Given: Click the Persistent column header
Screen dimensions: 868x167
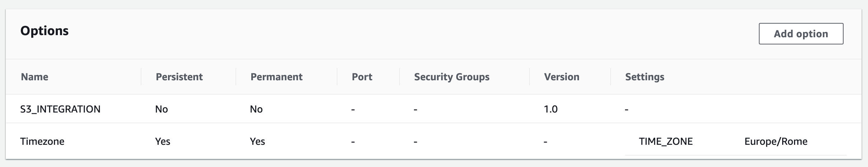Looking at the screenshot, I should click(x=179, y=77).
